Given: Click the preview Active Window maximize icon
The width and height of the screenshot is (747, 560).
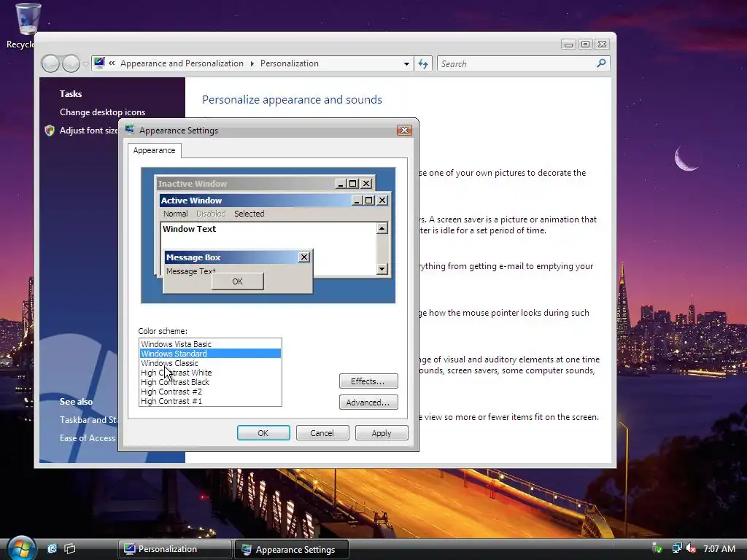Looking at the screenshot, I should point(368,201).
